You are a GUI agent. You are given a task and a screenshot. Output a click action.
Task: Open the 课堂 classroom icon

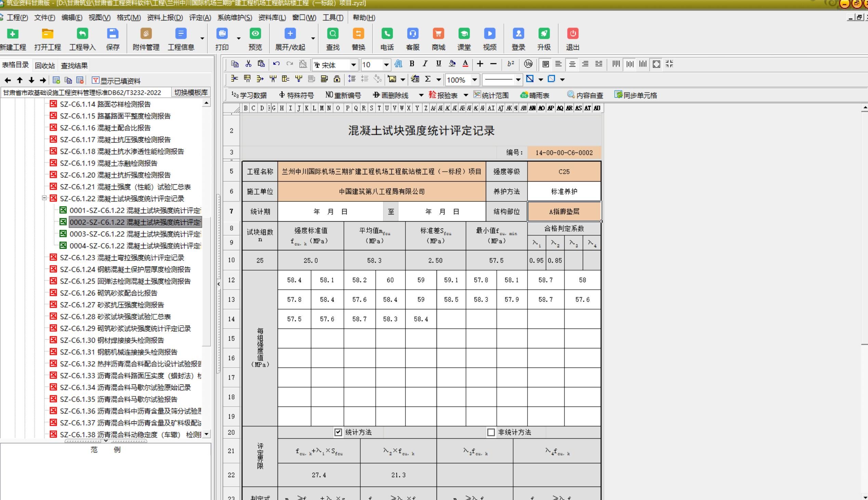464,34
